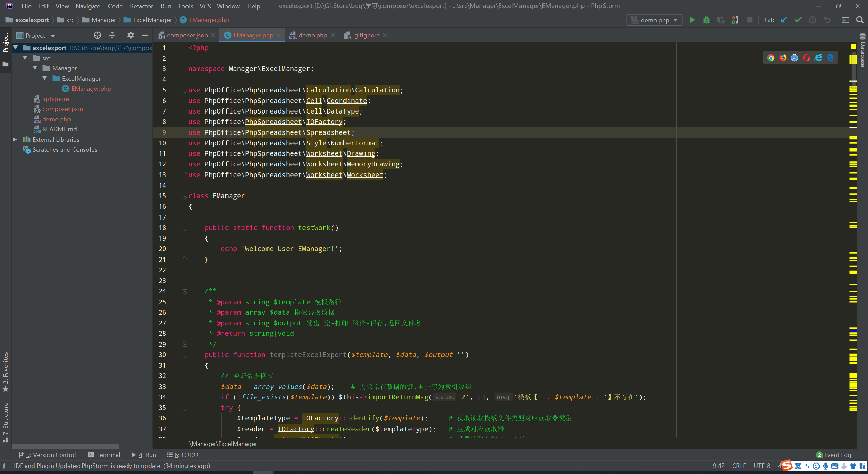
Task: Click the green Run button
Action: coord(692,20)
